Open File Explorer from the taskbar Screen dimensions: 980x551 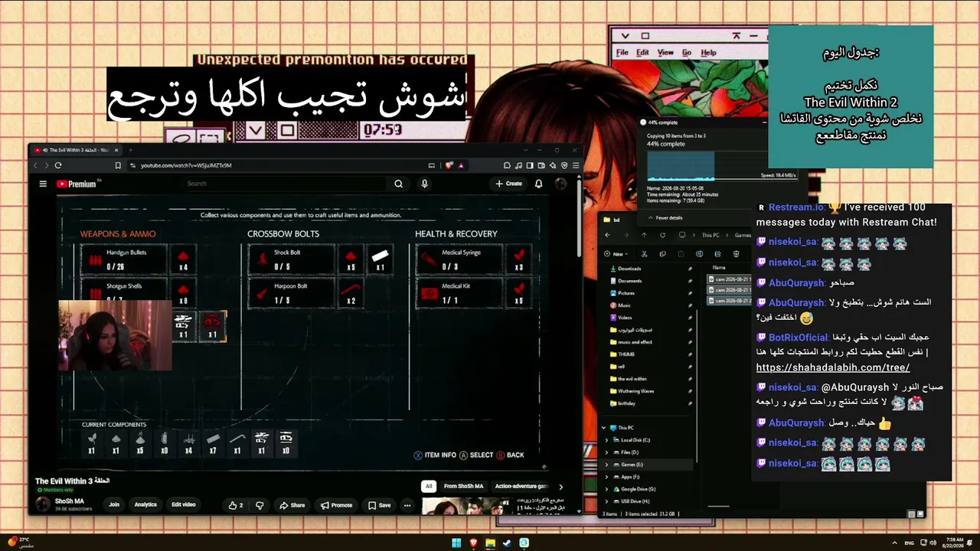click(490, 543)
